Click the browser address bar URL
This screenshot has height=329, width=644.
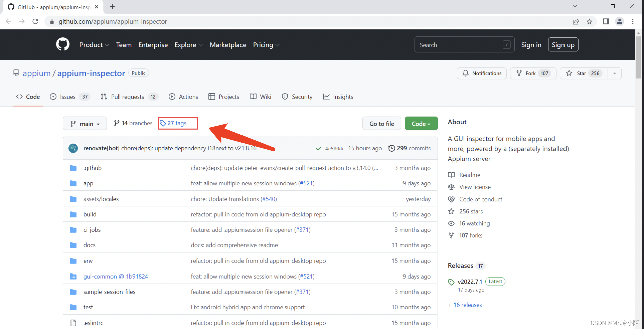click(x=113, y=21)
